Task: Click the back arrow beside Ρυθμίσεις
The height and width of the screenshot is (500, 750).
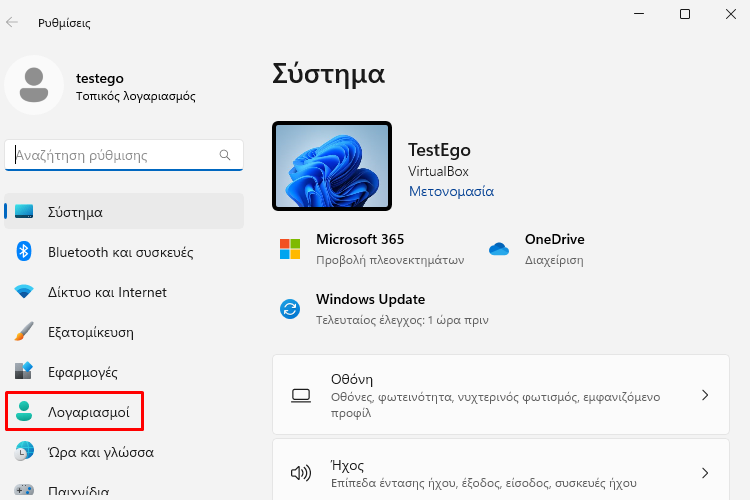Action: click(12, 22)
